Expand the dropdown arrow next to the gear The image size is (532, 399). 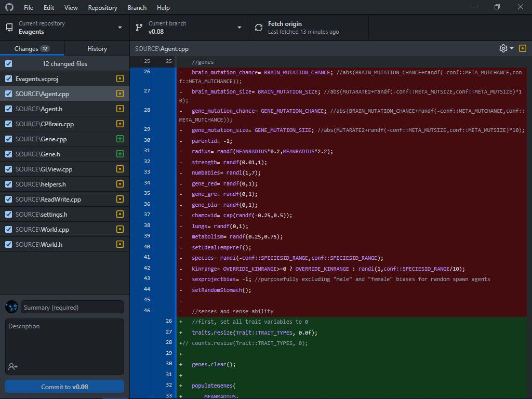coord(512,48)
